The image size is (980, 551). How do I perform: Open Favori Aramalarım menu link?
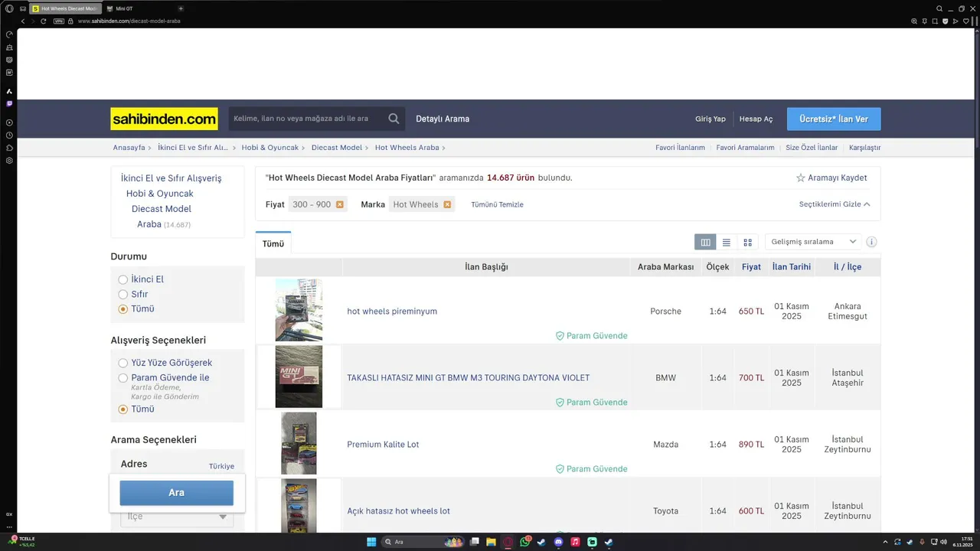[x=745, y=148]
